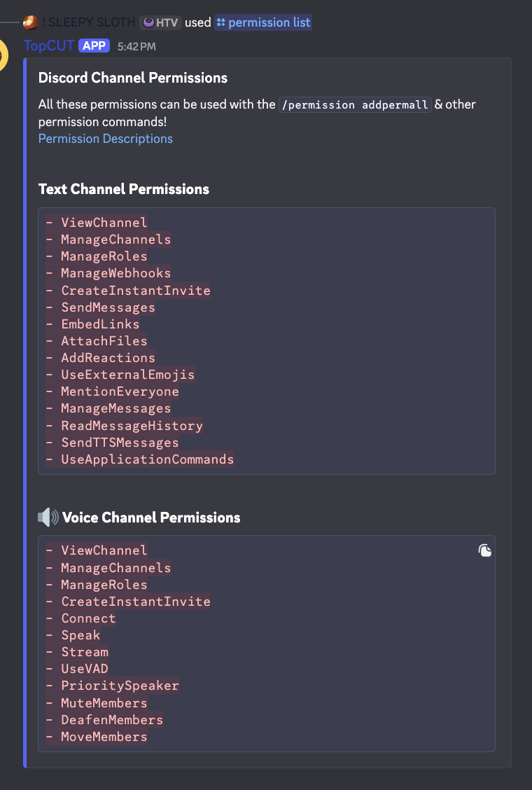The width and height of the screenshot is (532, 790).
Task: Click the ManageWebhooks permission line
Action: coord(108,273)
